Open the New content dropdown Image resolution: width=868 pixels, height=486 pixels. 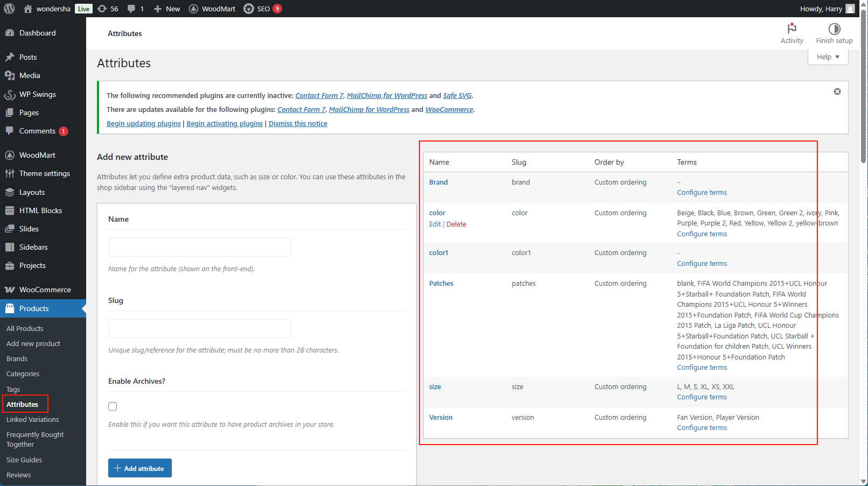(x=167, y=9)
